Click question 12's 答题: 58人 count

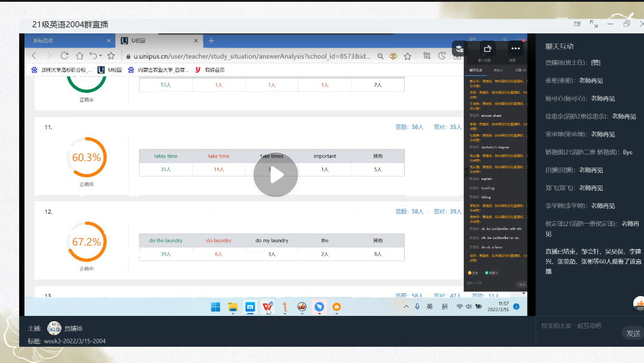(x=409, y=212)
